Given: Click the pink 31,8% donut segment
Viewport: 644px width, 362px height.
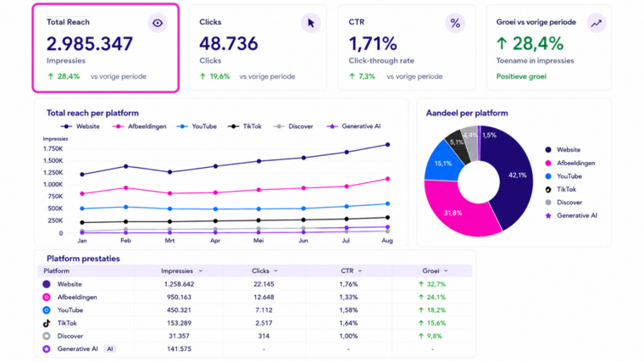Looking at the screenshot, I should [458, 209].
